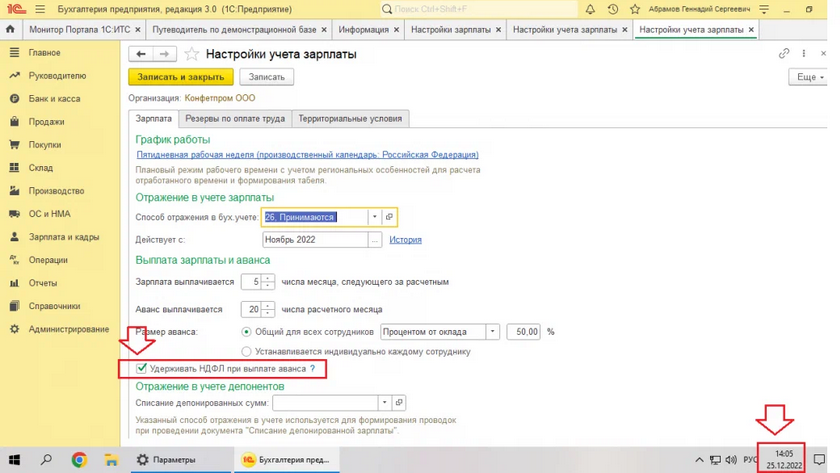Open Пятидневная рабочая неделя schedule link
840x473 pixels.
pyautogui.click(x=308, y=154)
